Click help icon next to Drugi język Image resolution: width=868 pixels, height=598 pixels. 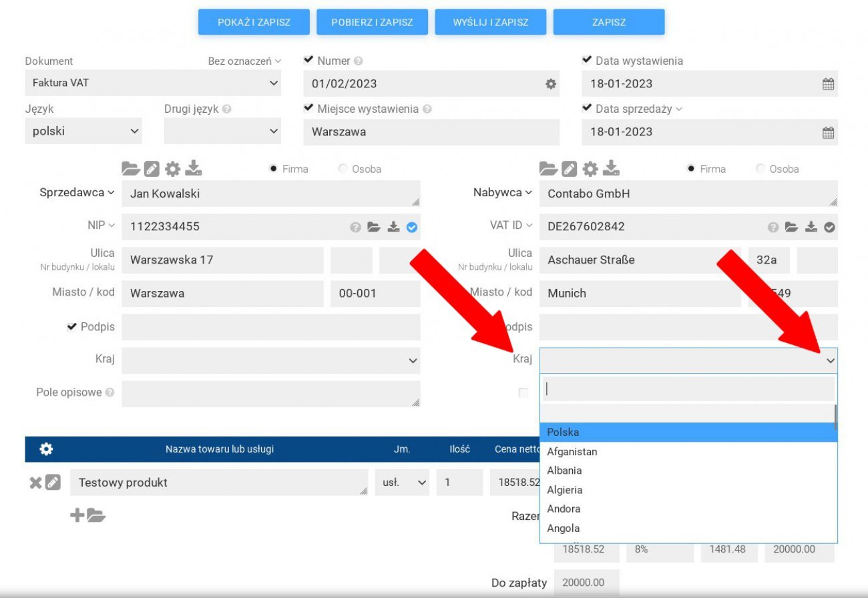(227, 109)
